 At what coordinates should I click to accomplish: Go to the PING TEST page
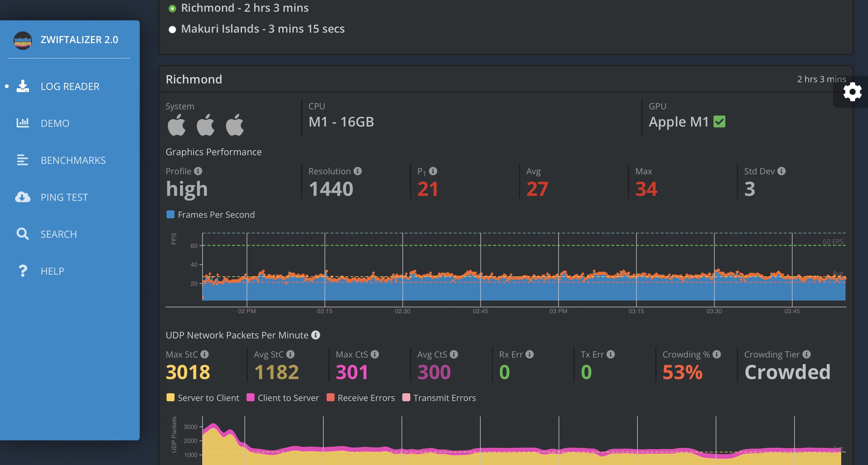tap(64, 197)
